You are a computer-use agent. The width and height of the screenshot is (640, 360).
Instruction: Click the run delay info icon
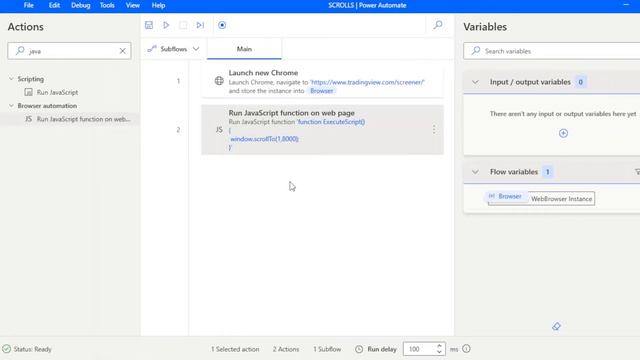click(x=467, y=349)
